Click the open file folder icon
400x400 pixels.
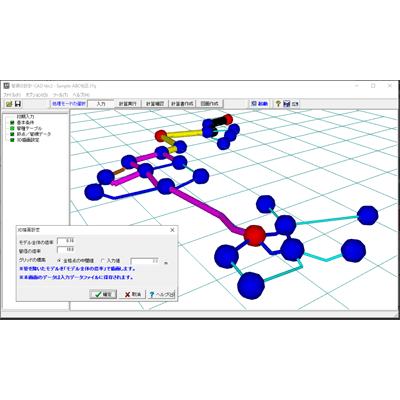tap(9, 104)
